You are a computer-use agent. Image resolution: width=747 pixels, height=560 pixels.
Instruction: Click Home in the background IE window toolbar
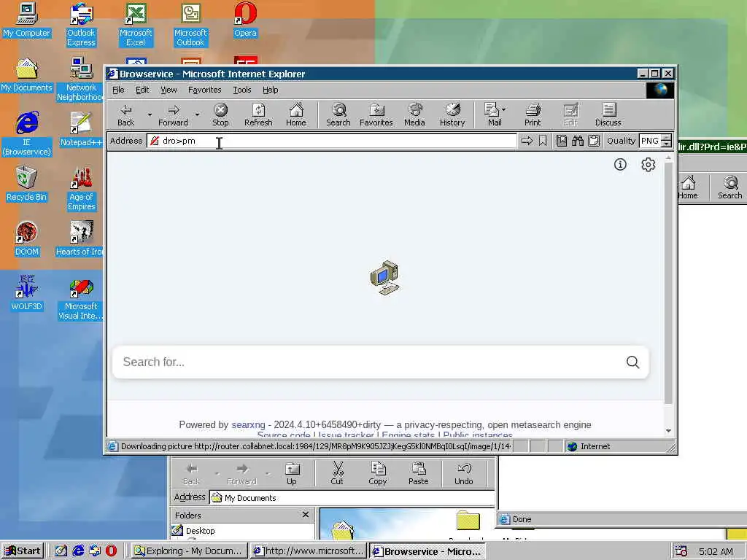pyautogui.click(x=687, y=187)
